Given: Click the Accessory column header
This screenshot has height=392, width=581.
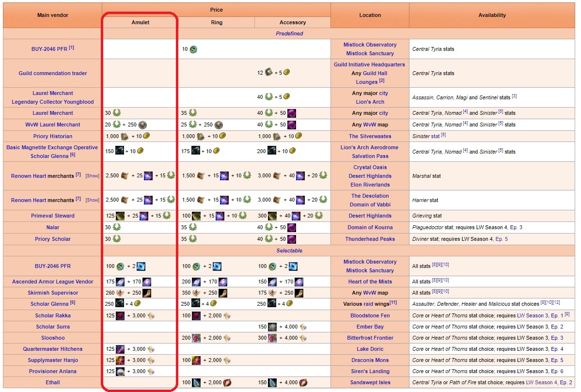Looking at the screenshot, I should coord(293,22).
